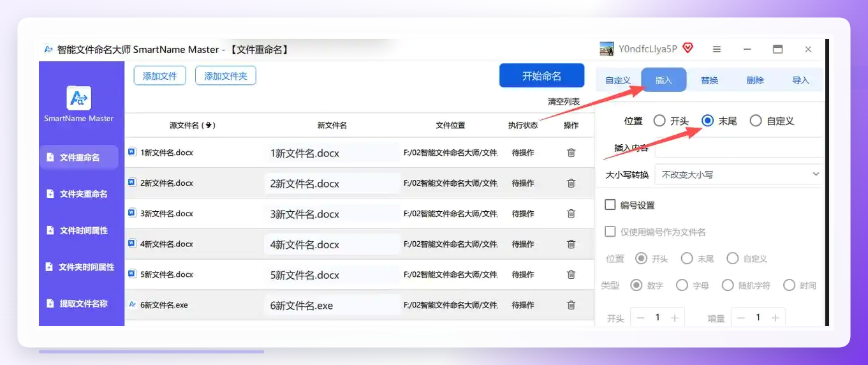Select numbering type 随机字符 radio

coord(728,285)
